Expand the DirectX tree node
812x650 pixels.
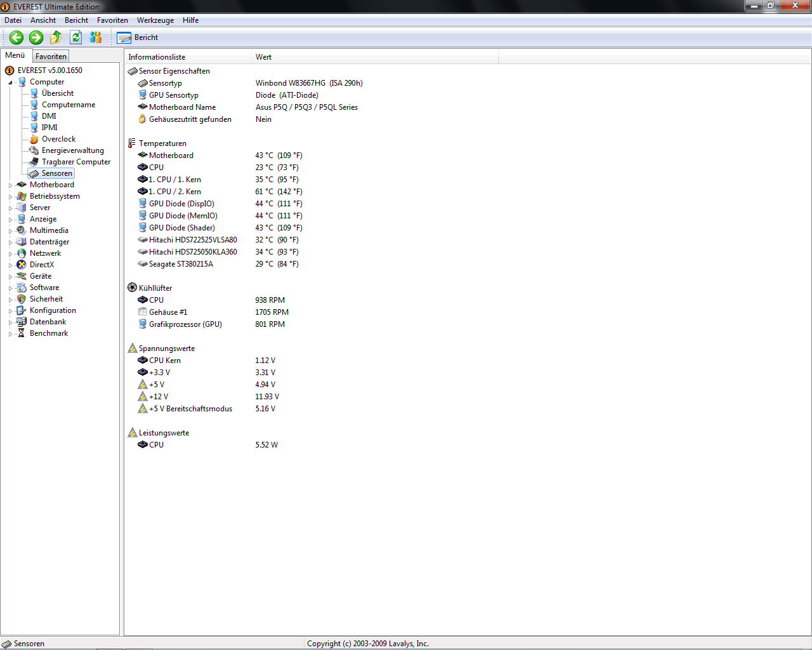point(10,265)
